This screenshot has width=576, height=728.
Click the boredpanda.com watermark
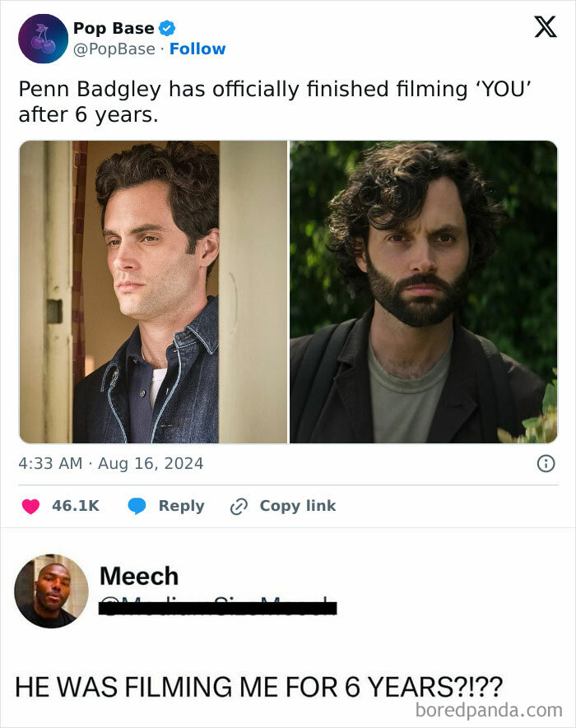click(488, 709)
